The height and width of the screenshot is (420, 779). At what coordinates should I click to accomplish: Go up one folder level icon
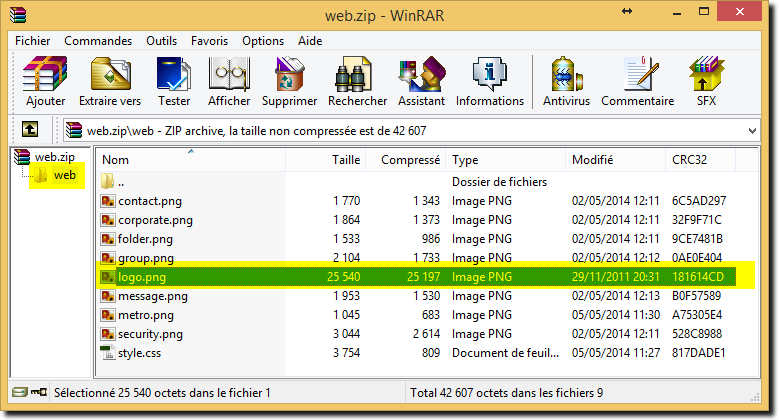point(30,130)
